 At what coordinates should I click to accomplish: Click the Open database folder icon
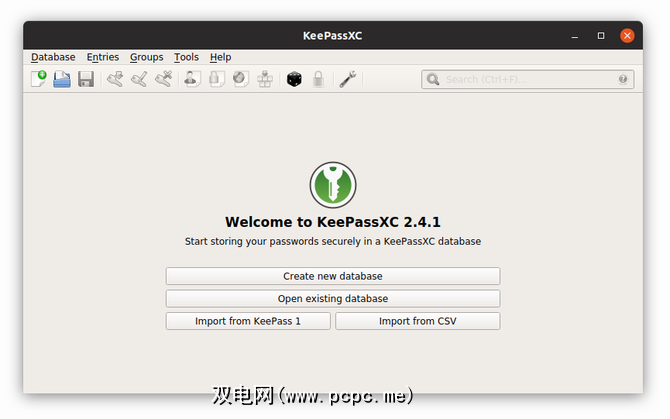click(62, 79)
